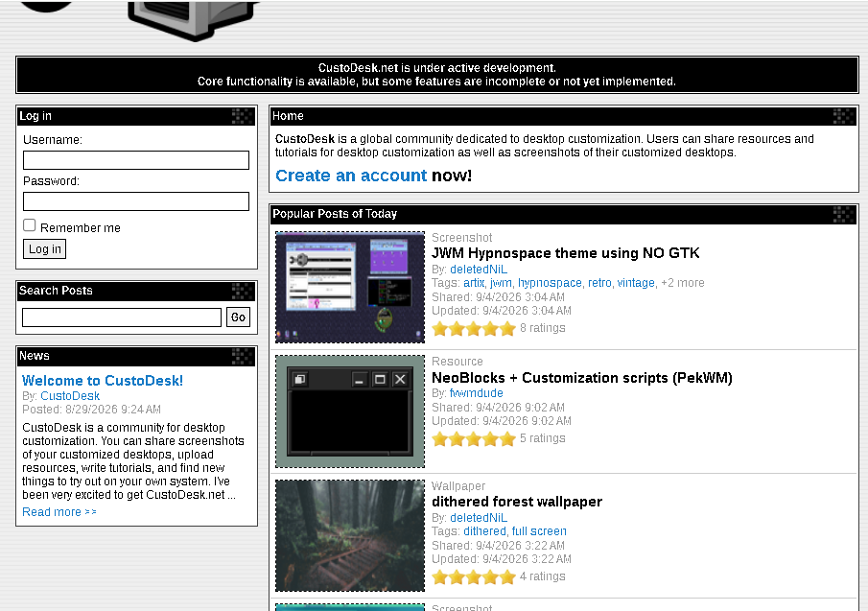
Task: Click the star rating of dithered forest wallpaper
Action: (x=474, y=576)
